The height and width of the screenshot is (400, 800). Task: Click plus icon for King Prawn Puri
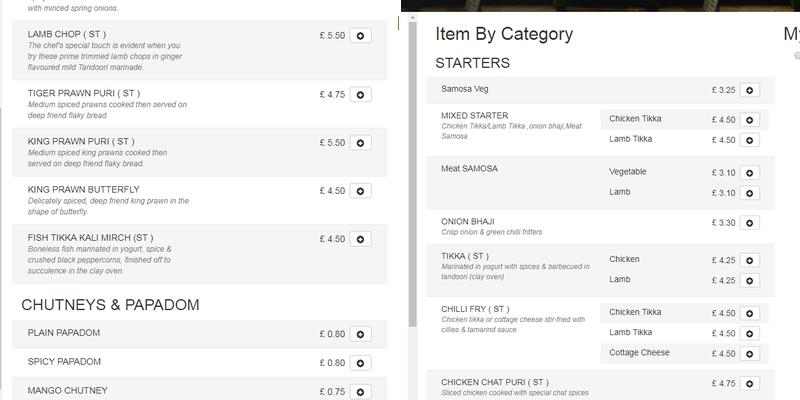pos(361,143)
